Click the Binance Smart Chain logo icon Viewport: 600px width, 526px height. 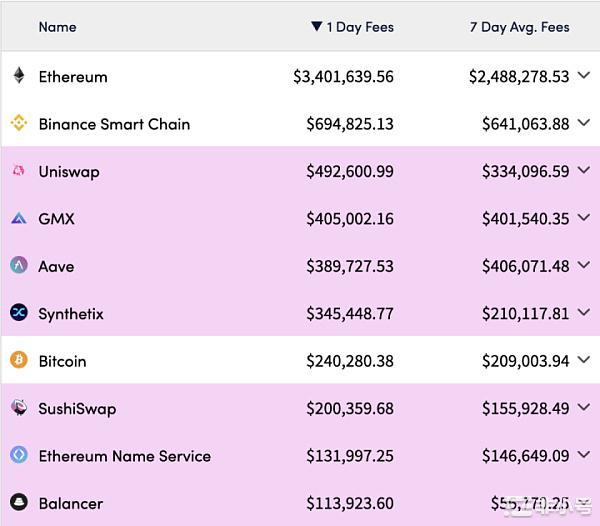18,124
